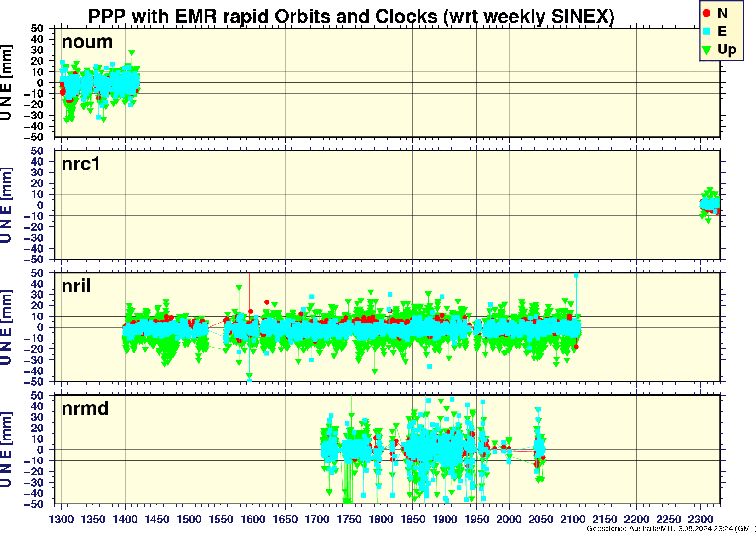Click the 'nril' station label

[76, 286]
